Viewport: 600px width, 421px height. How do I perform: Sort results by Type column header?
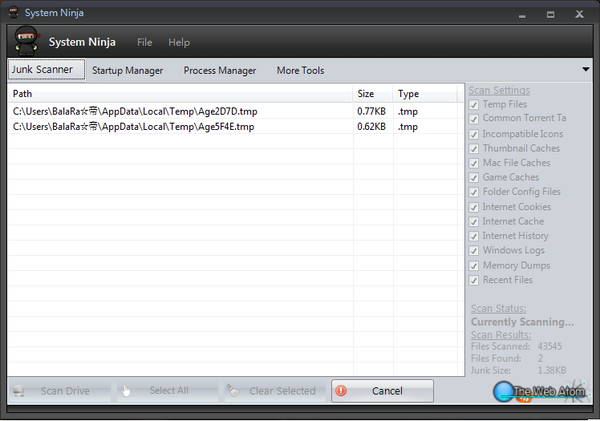(x=425, y=94)
